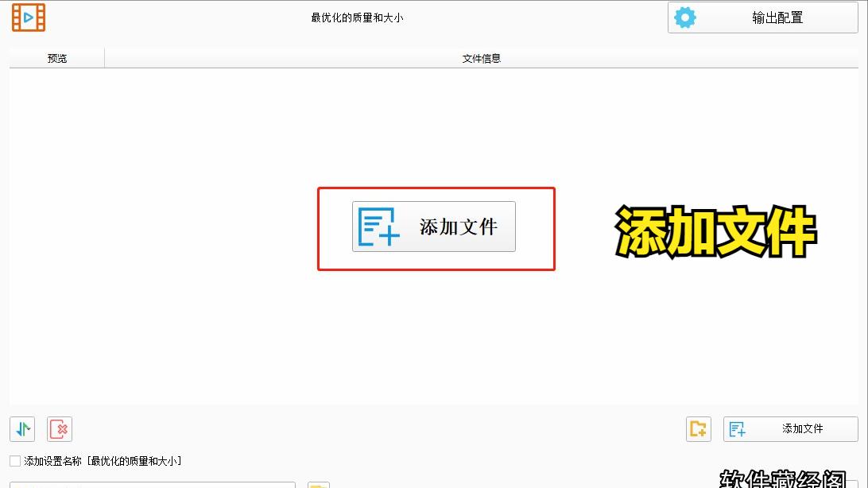Click the small yellow button beside bottom input field
Viewport: 868px width, 488px height.
click(x=318, y=482)
